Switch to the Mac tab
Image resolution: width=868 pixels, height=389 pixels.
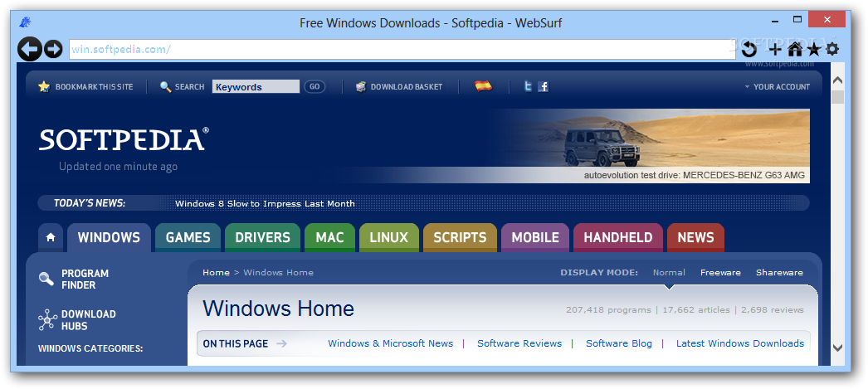coord(330,237)
